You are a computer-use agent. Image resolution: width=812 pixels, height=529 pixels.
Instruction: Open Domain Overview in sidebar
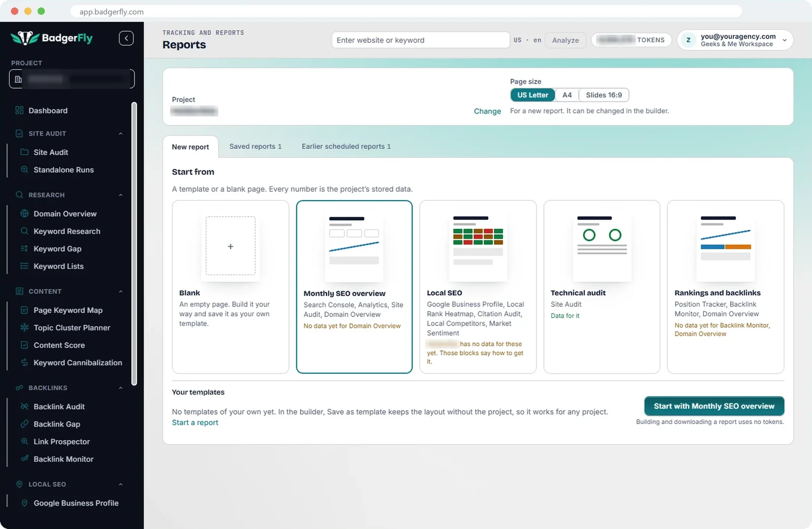tap(65, 214)
